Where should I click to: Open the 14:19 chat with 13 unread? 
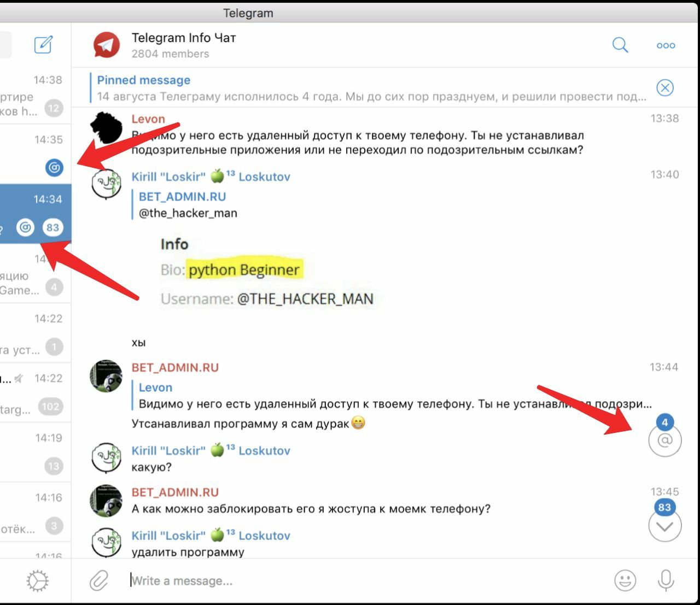coord(36,453)
